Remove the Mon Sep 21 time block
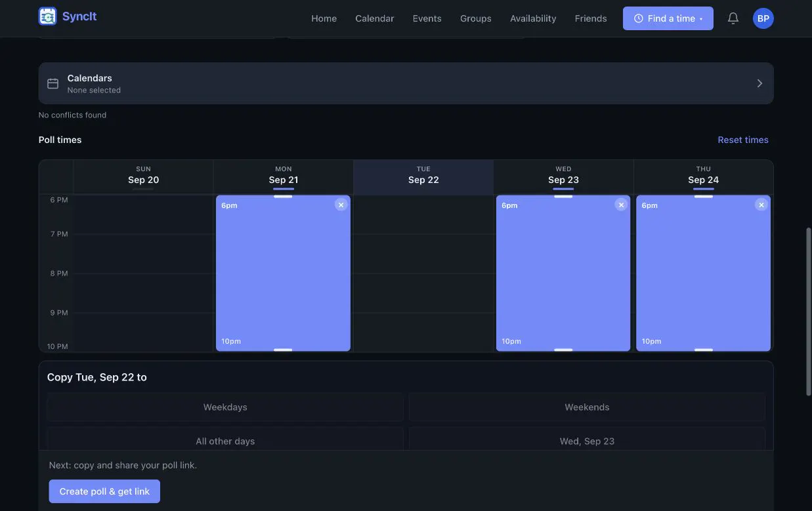Viewport: 812px width, 511px height. coord(341,205)
